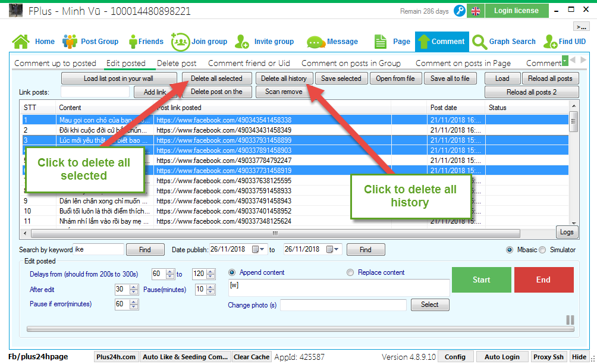Click the Invite group person-plus icon

[242, 42]
